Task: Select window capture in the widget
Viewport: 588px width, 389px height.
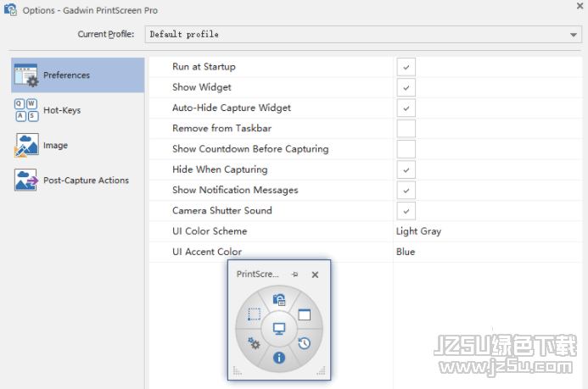Action: [x=304, y=314]
